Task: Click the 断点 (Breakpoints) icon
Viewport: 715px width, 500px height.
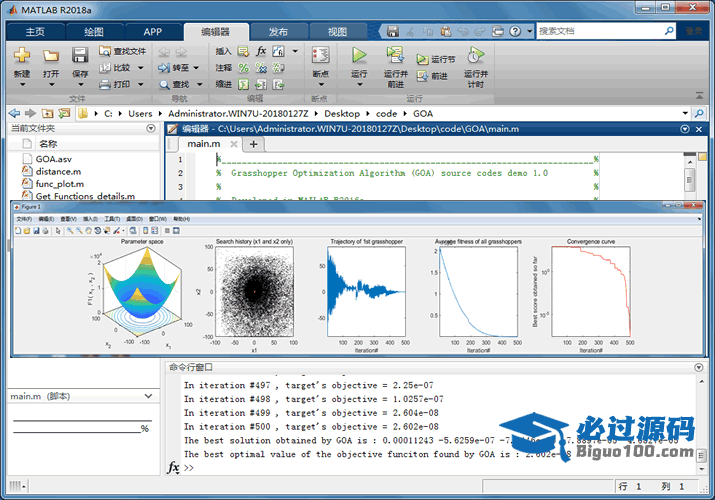Action: [321, 55]
